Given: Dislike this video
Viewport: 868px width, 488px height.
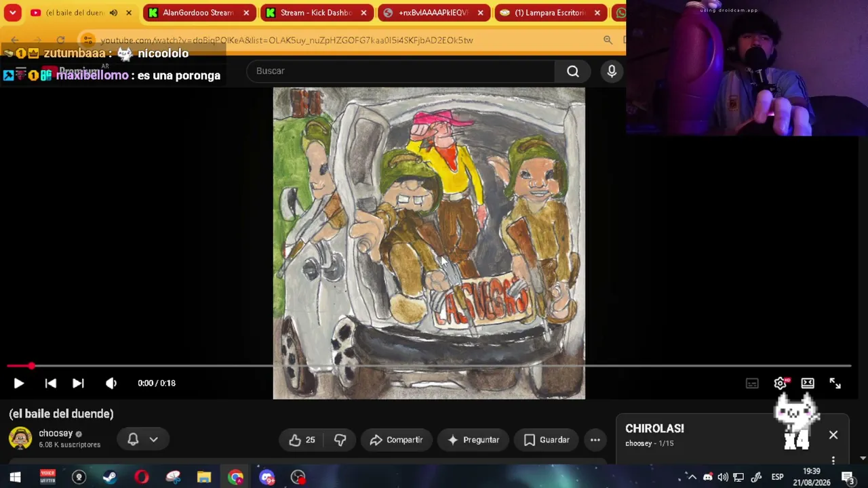Looking at the screenshot, I should pyautogui.click(x=340, y=440).
